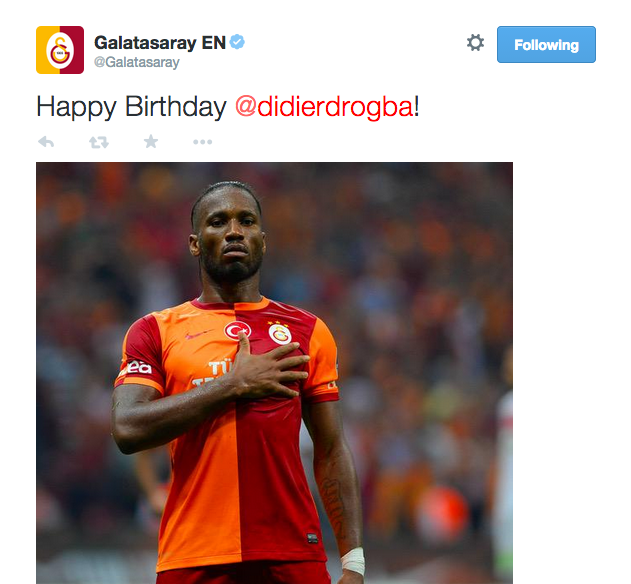The width and height of the screenshot is (631, 584).
Task: Click the Turkish flag badge on the jersey
Action: (238, 331)
